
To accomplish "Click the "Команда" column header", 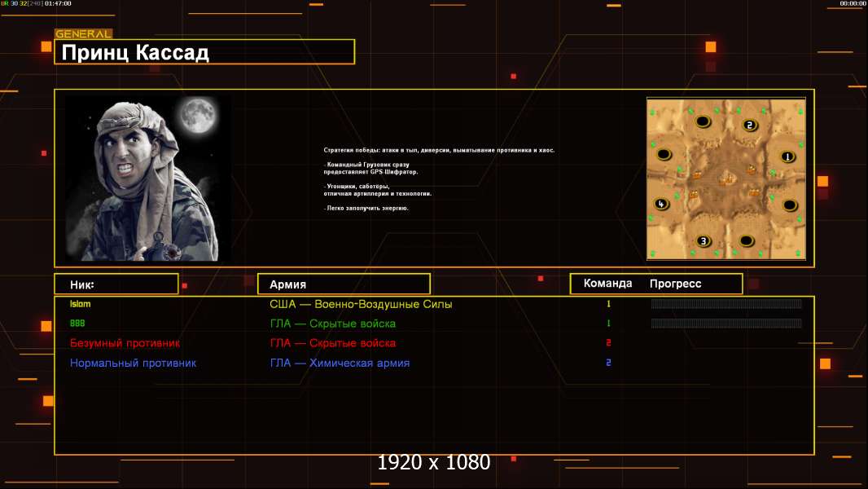I will 607,284.
